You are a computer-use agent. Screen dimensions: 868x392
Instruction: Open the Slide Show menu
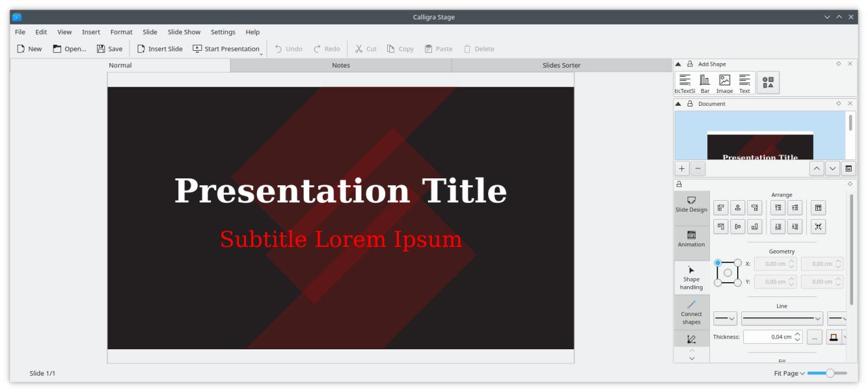(x=184, y=32)
